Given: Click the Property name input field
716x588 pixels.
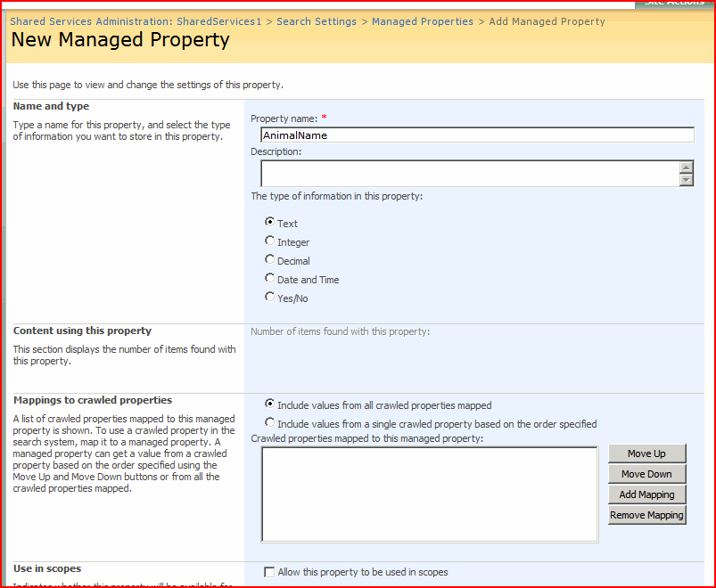Looking at the screenshot, I should tap(477, 135).
